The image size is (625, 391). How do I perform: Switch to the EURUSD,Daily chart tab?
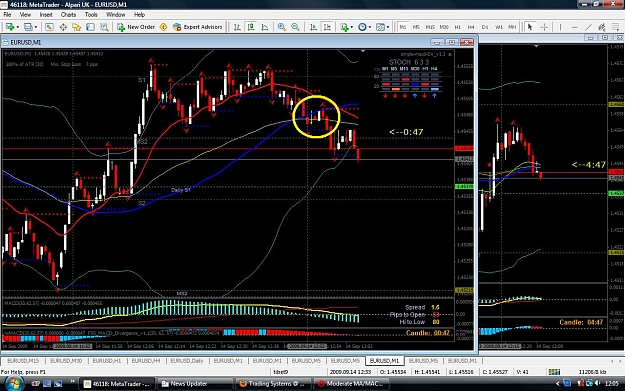pos(187,361)
